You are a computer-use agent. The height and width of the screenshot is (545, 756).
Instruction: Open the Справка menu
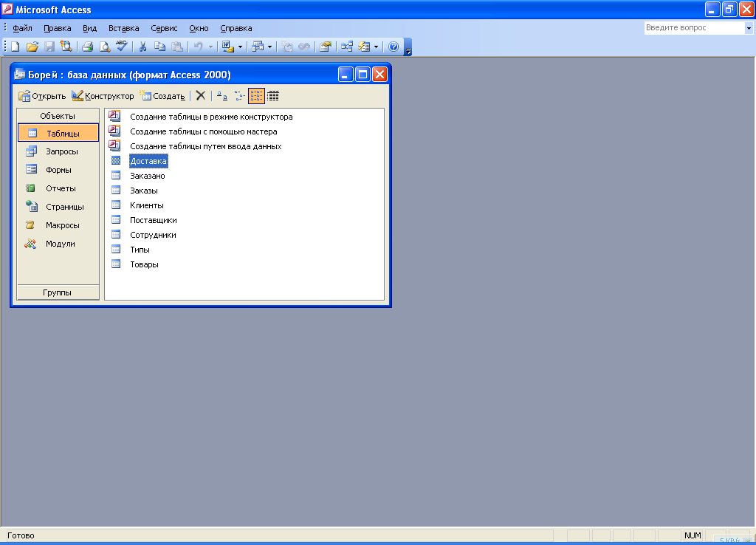(236, 28)
